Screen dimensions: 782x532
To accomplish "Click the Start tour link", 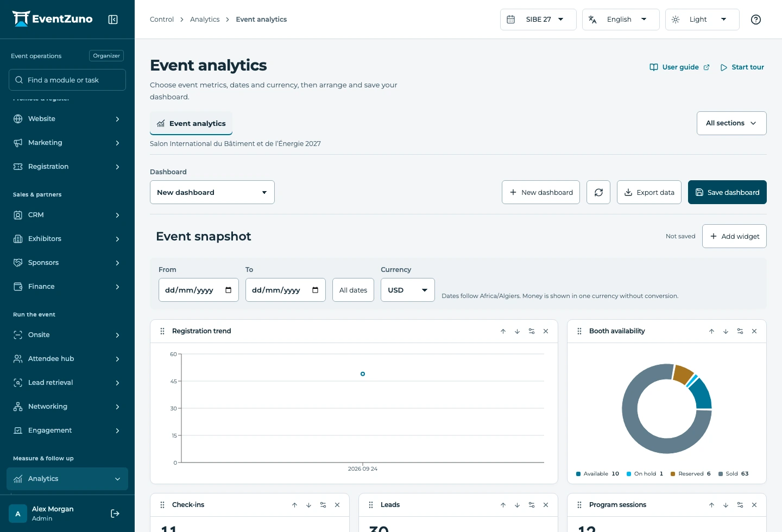I will 742,67.
